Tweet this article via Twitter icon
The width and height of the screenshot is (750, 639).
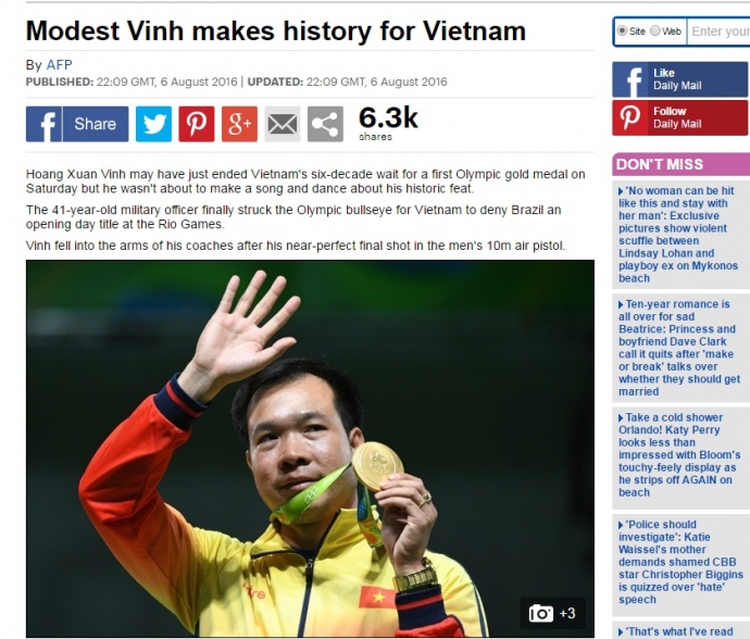pyautogui.click(x=154, y=124)
